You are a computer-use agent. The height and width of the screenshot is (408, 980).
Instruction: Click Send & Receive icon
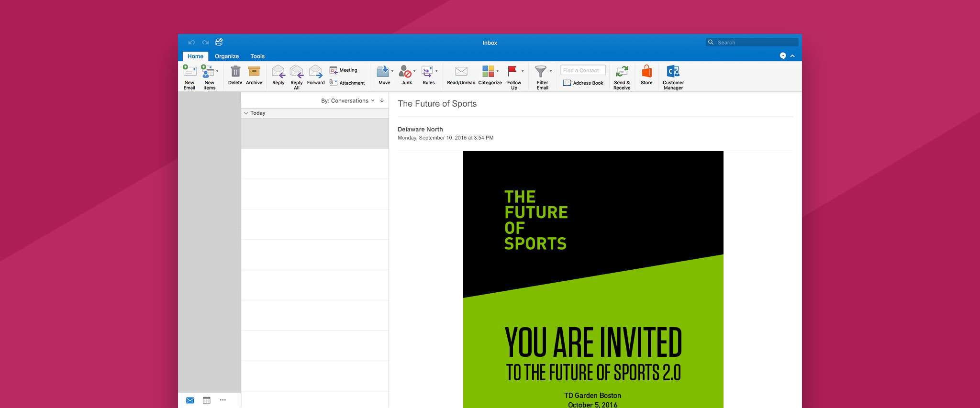622,72
